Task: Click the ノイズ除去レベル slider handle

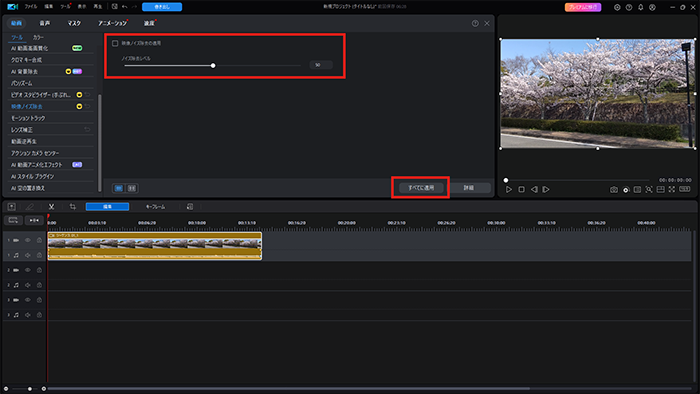Action: pyautogui.click(x=213, y=66)
